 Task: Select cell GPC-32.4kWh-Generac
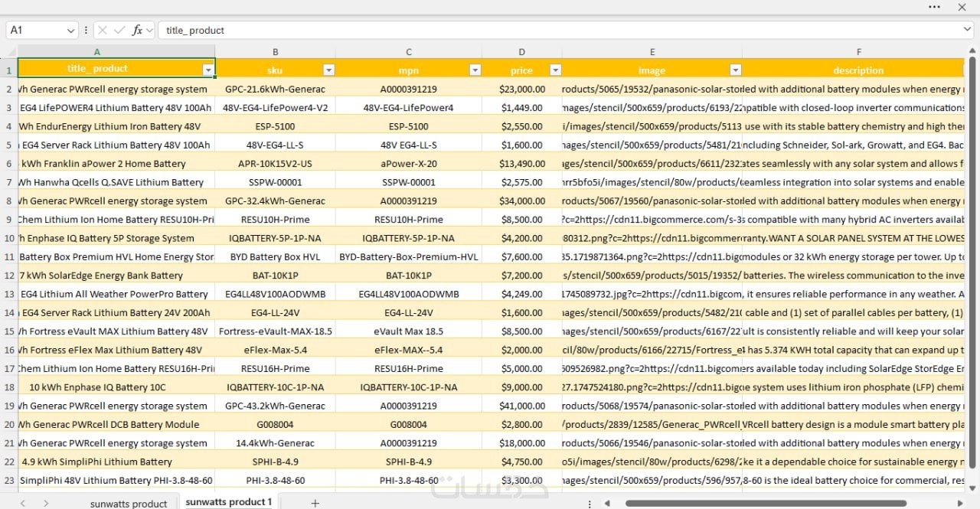point(275,201)
